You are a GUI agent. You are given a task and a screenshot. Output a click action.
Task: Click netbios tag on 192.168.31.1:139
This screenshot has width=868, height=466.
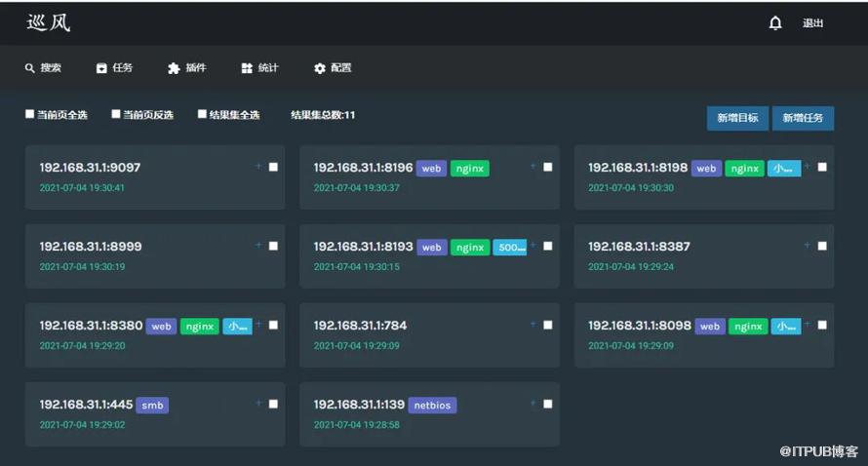click(432, 406)
